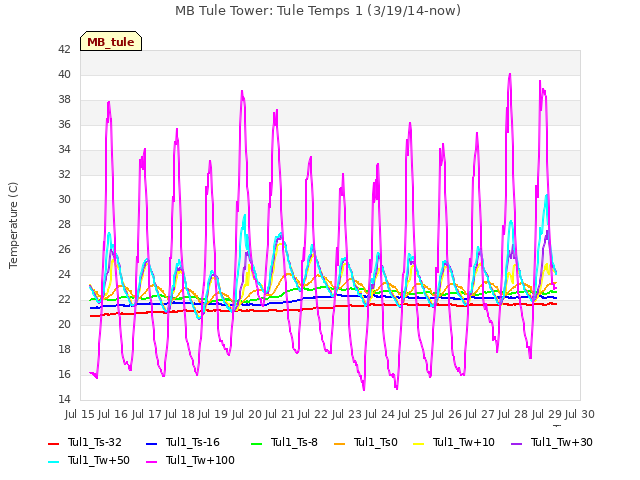Image resolution: width=640 pixels, height=480 pixels.
Task: Select the Tul1_Tw+10 legend entry
Action: 454,442
